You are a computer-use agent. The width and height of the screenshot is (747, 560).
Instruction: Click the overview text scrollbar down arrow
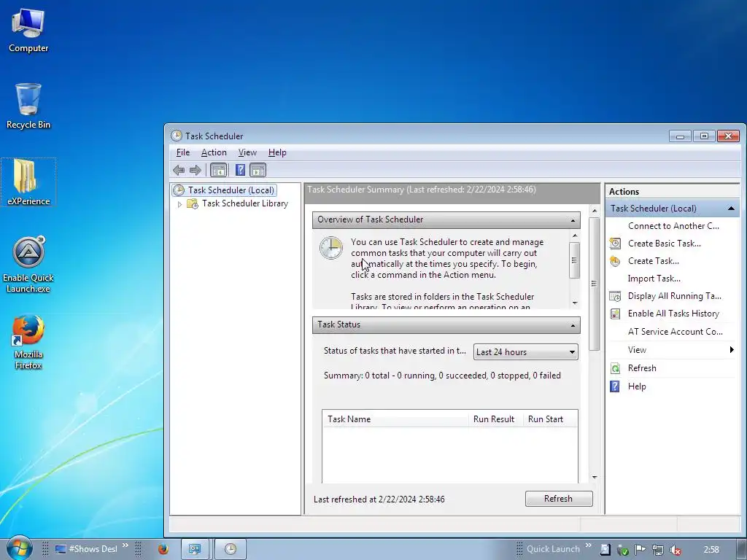click(x=575, y=303)
